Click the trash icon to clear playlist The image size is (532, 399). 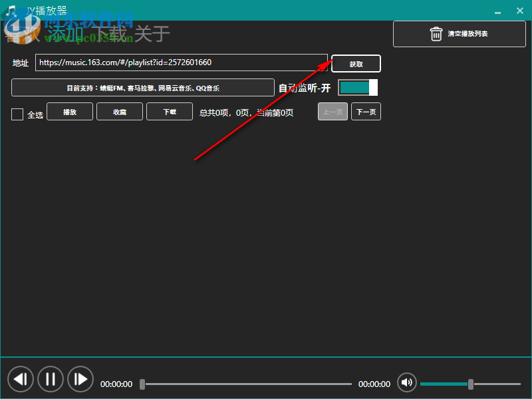(x=436, y=34)
